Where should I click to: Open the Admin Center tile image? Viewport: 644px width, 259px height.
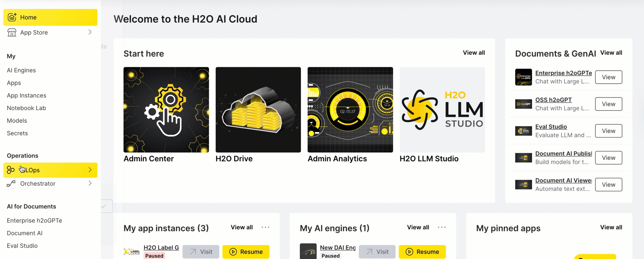pos(166,110)
